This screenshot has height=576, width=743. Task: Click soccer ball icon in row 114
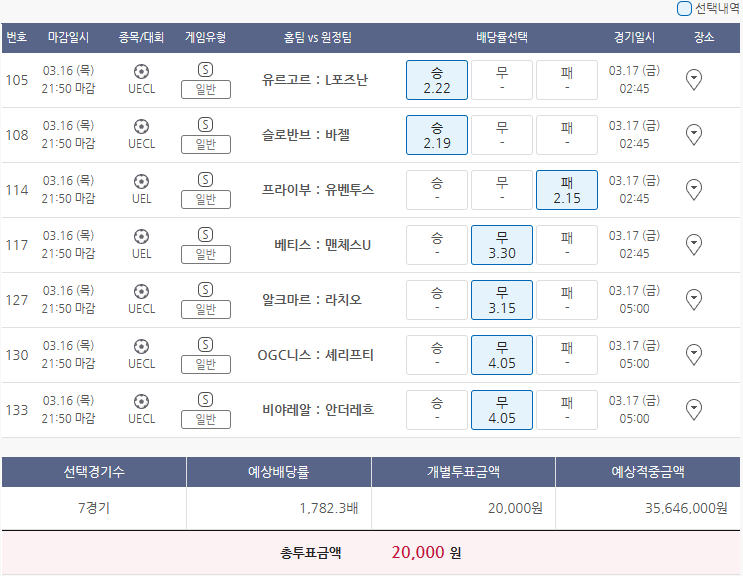point(141,181)
